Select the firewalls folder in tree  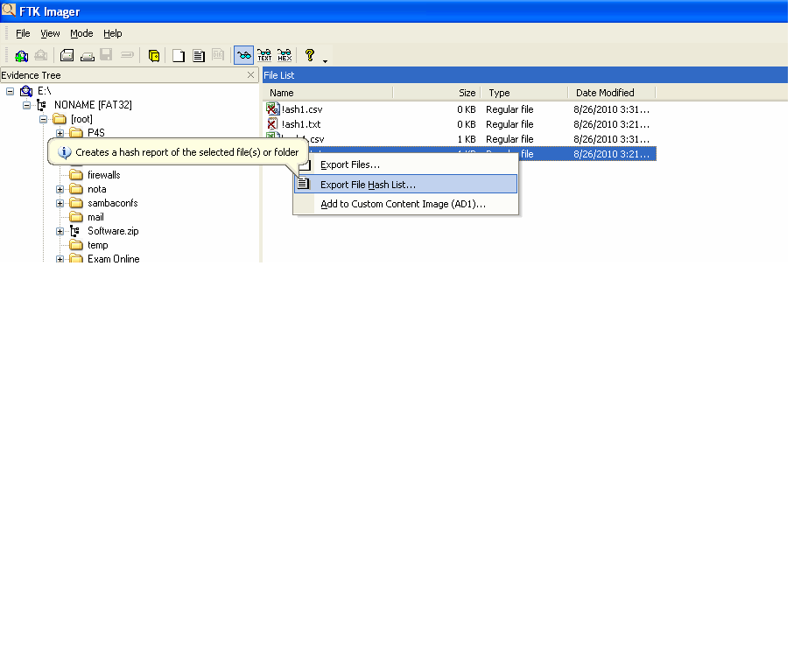pyautogui.click(x=103, y=175)
